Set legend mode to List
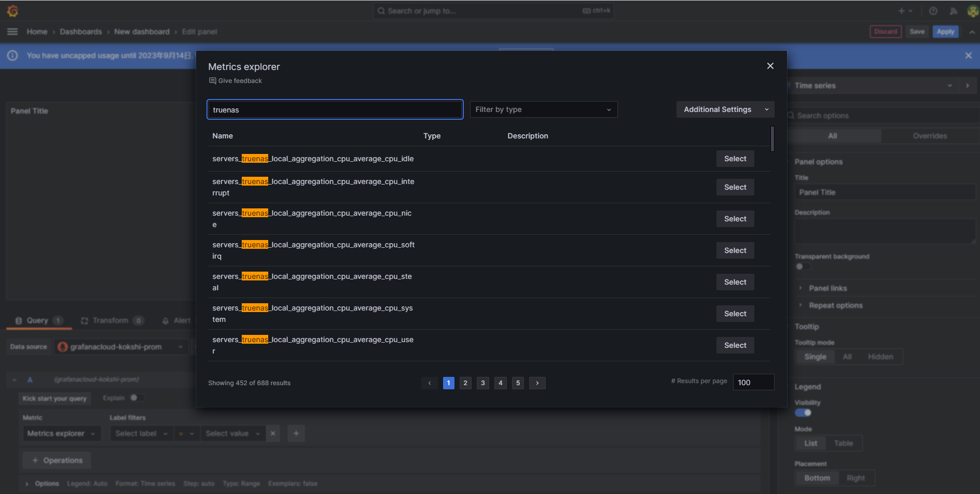 (810, 443)
